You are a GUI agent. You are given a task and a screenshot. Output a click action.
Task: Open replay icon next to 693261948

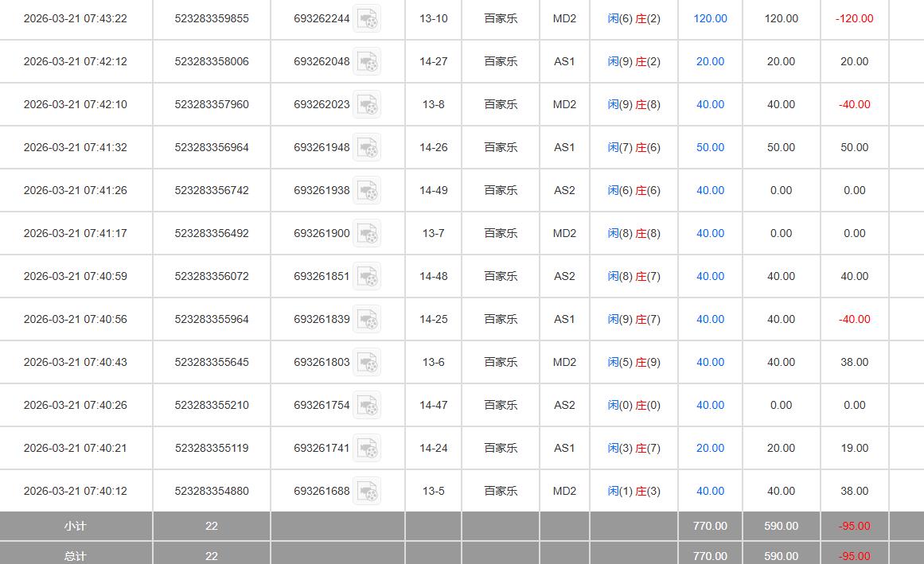click(x=367, y=148)
